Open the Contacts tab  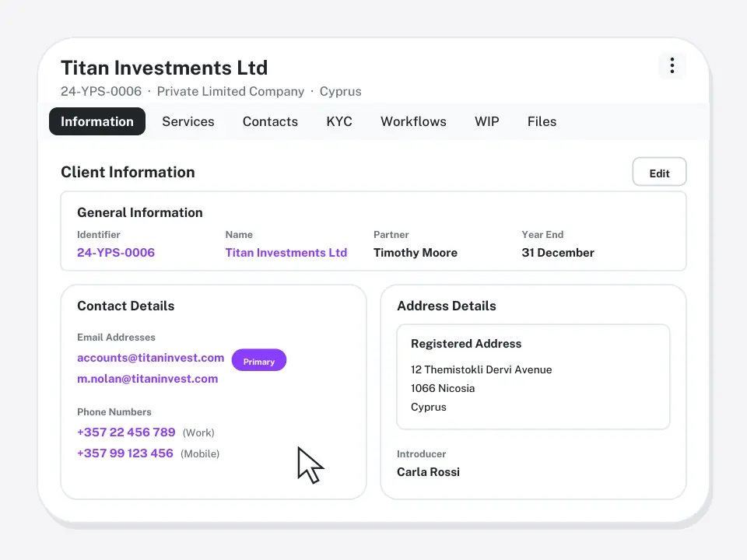pos(270,121)
